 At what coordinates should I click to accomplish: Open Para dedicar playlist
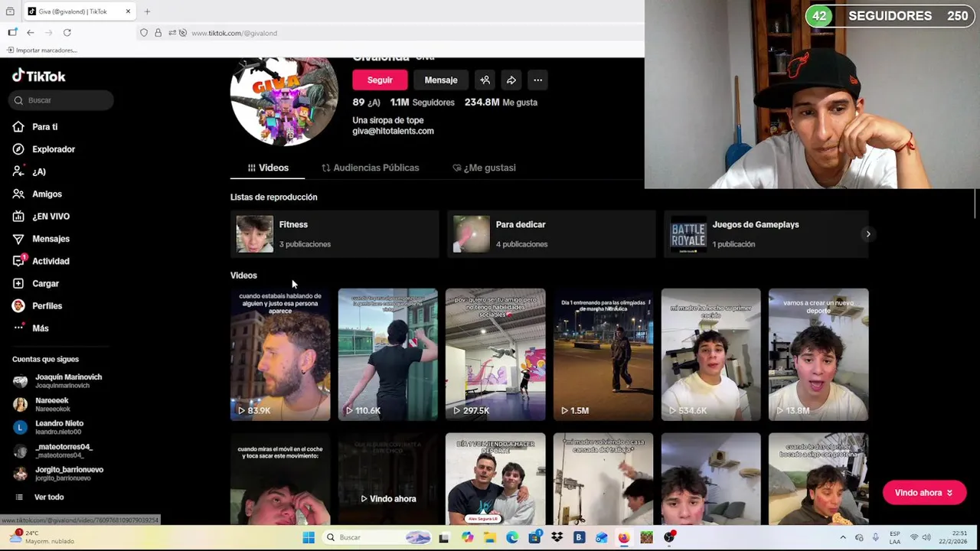pyautogui.click(x=551, y=234)
